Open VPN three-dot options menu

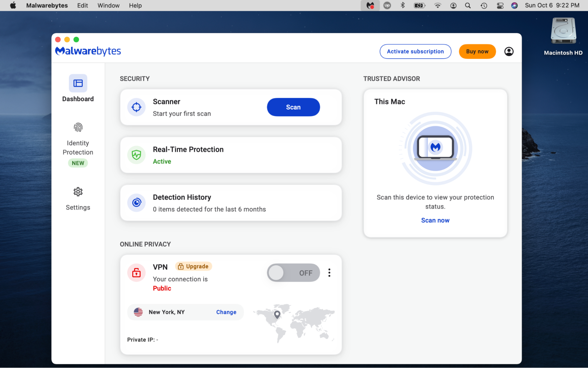[329, 273]
